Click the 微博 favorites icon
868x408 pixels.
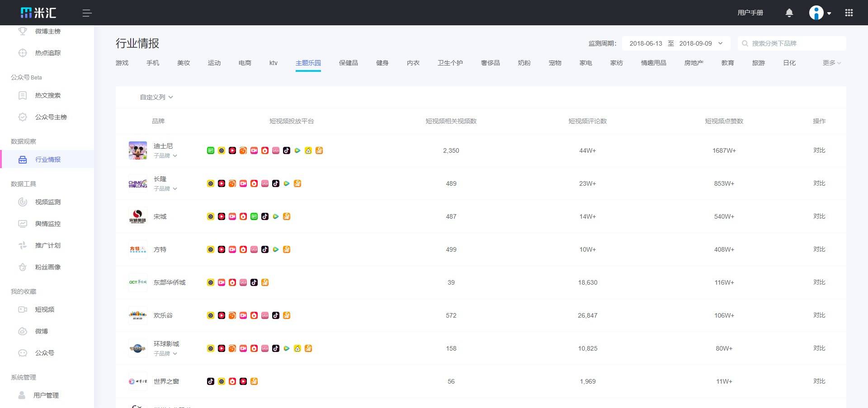(23, 331)
